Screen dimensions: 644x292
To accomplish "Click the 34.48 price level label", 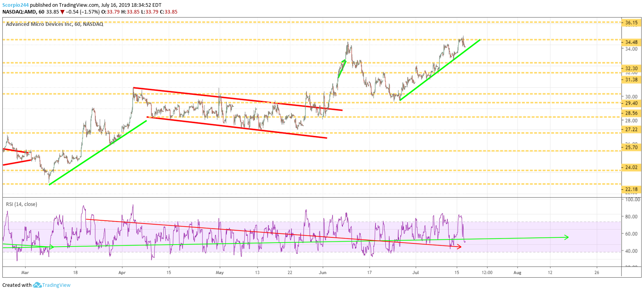I will [631, 42].
